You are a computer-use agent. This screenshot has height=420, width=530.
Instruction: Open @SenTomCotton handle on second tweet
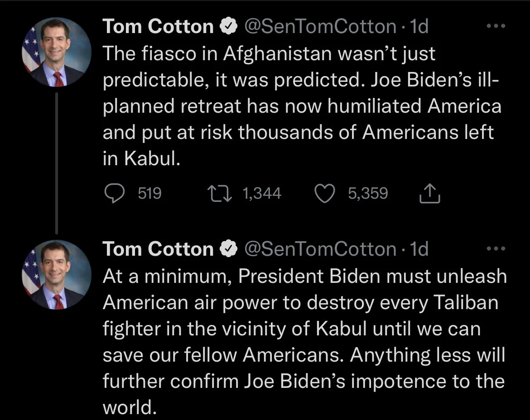[x=320, y=249]
